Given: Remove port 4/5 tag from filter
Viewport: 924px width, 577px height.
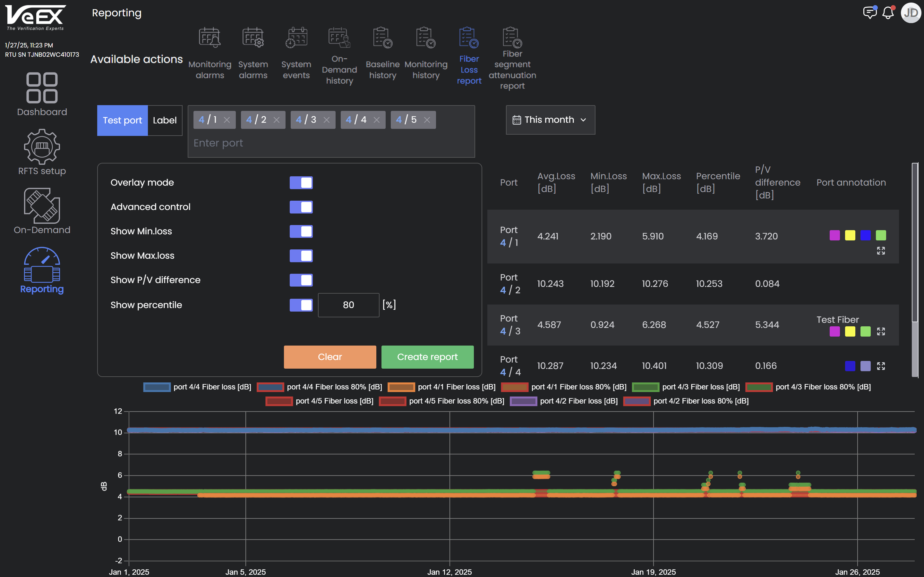Looking at the screenshot, I should pyautogui.click(x=427, y=120).
